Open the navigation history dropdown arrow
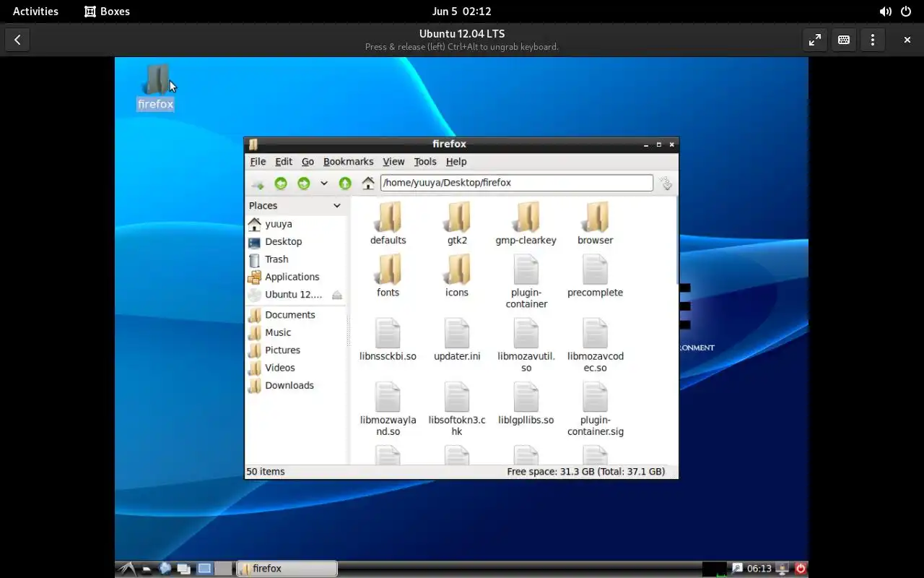 324,184
